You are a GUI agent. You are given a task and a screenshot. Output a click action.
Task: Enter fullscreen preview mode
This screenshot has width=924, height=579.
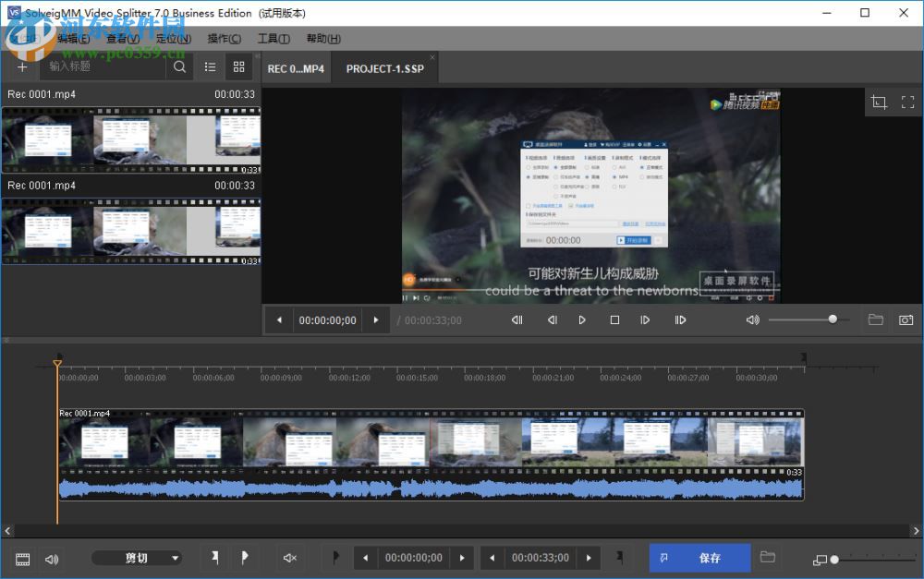click(907, 102)
